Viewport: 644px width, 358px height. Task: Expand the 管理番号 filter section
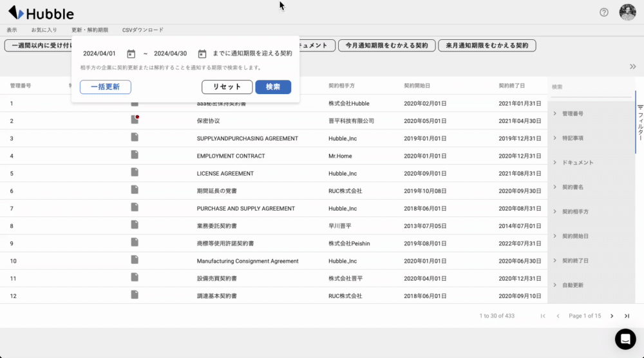(573, 113)
